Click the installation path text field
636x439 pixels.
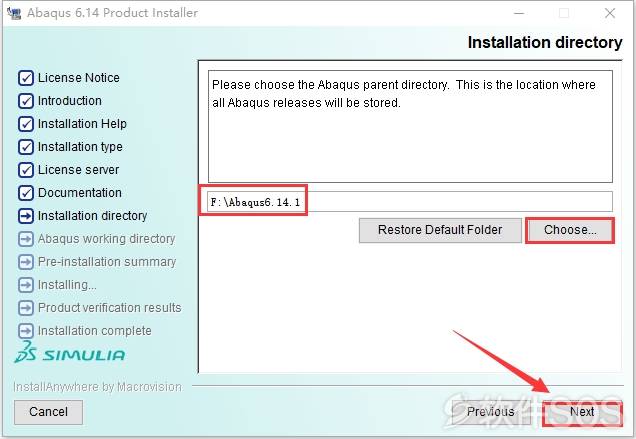410,202
